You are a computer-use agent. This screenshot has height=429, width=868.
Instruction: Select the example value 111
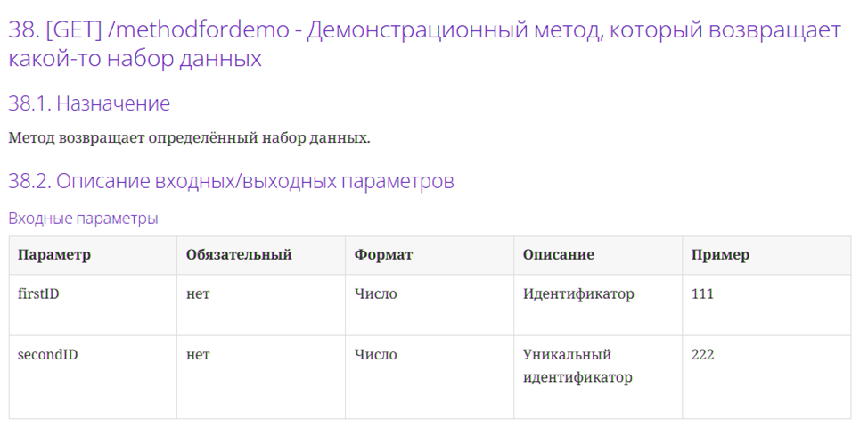click(x=702, y=293)
